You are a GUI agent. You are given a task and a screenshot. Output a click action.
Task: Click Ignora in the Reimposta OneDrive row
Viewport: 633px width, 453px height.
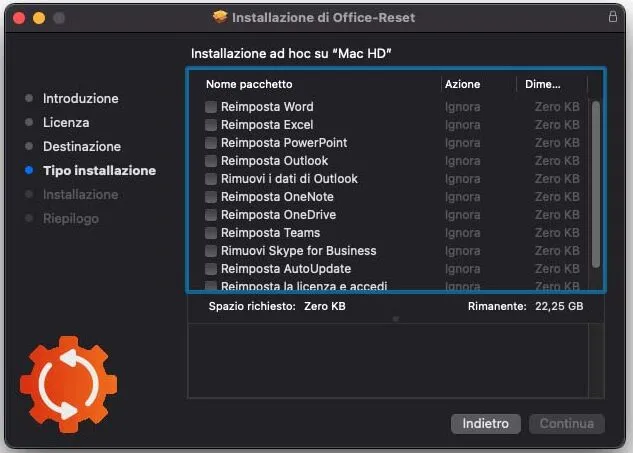click(463, 215)
